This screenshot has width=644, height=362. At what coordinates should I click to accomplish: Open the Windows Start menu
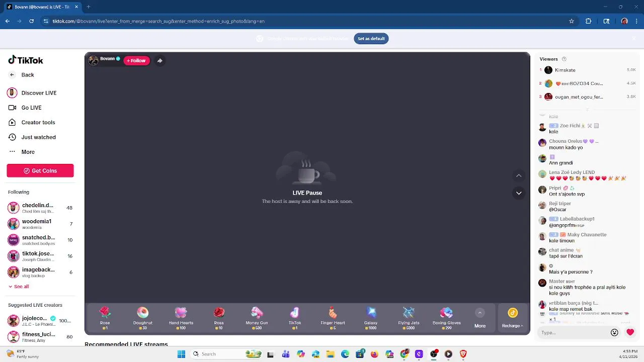tap(181, 354)
